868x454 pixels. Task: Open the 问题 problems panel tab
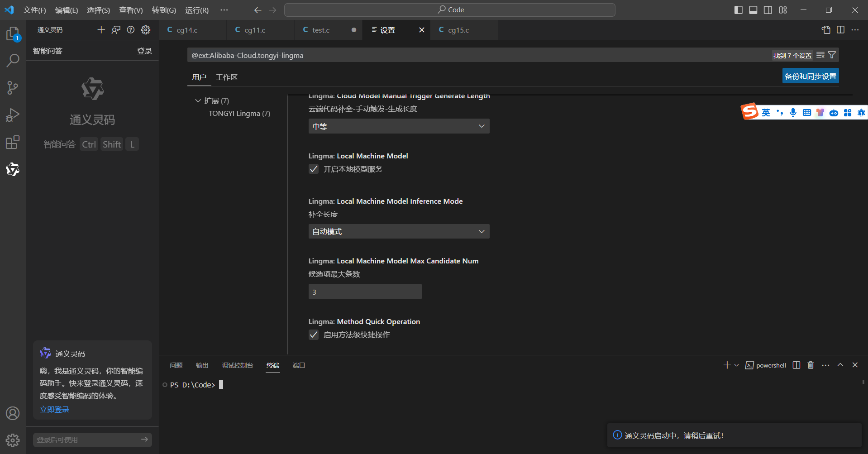pos(176,365)
